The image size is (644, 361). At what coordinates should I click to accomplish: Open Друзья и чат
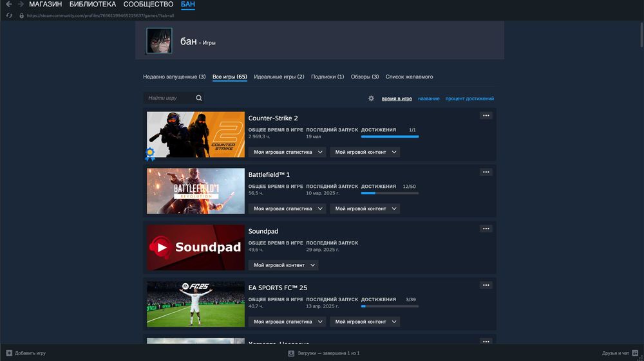pos(620,353)
